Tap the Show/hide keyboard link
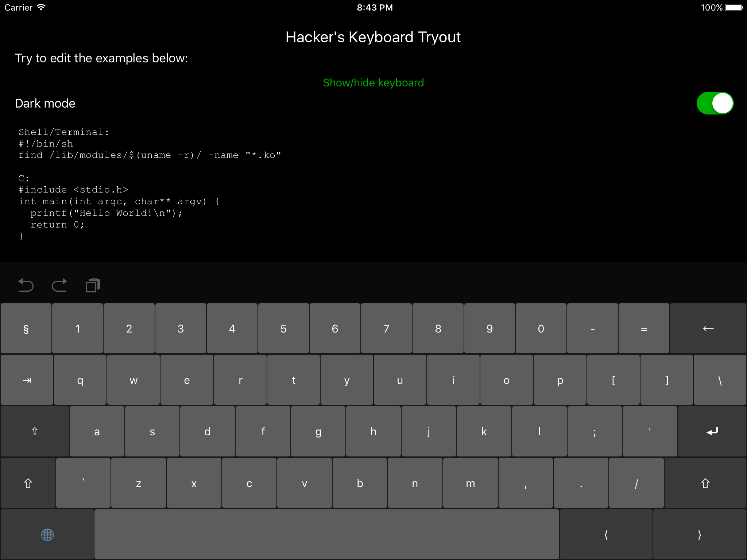 click(373, 83)
